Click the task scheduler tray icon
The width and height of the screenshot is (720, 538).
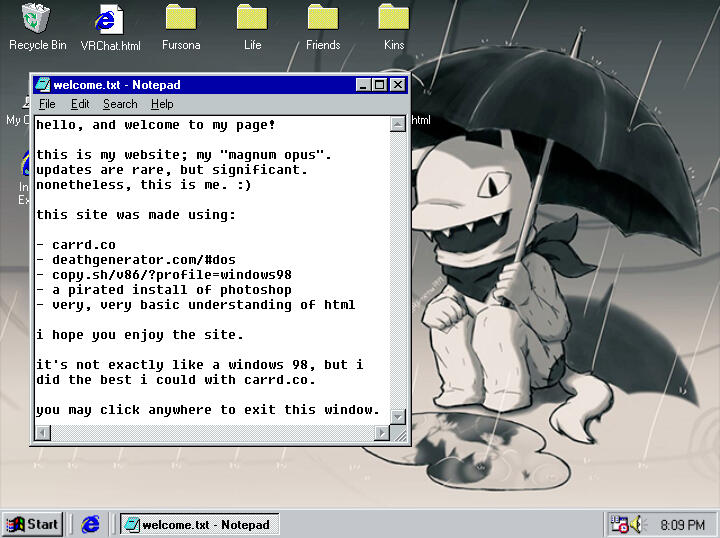coord(620,524)
